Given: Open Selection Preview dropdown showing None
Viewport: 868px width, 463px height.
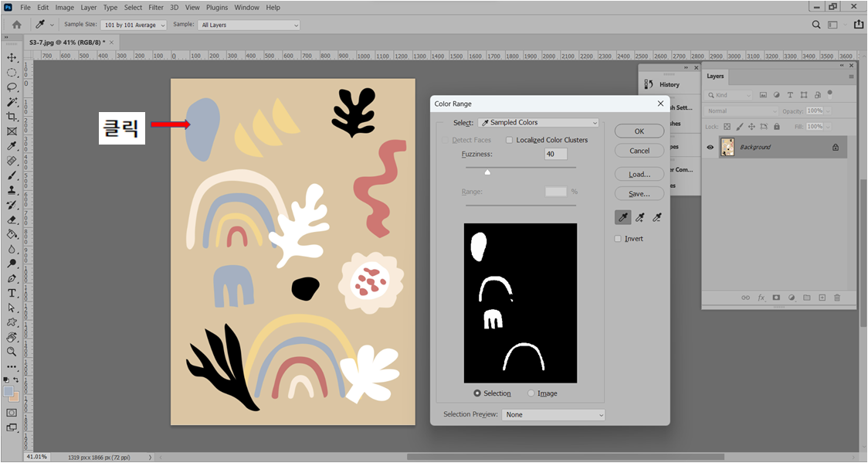Looking at the screenshot, I should 553,414.
